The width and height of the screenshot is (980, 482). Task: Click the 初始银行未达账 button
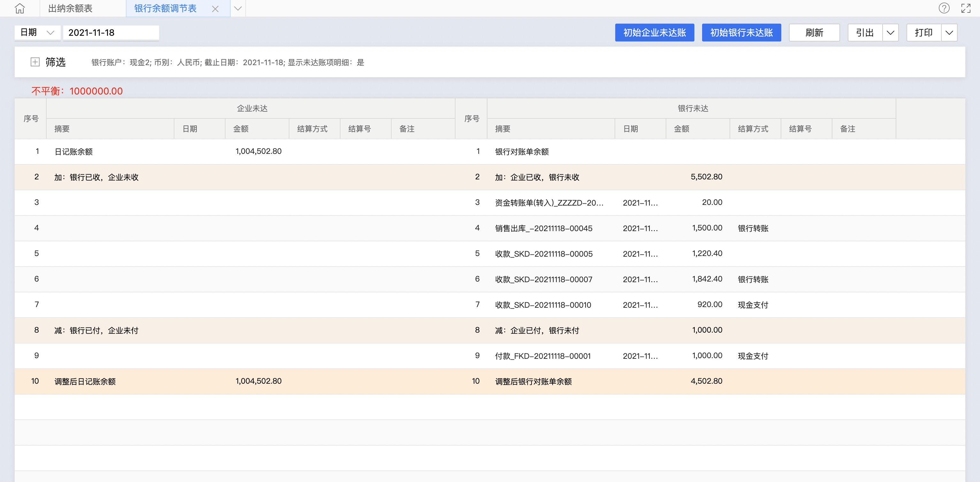(741, 33)
